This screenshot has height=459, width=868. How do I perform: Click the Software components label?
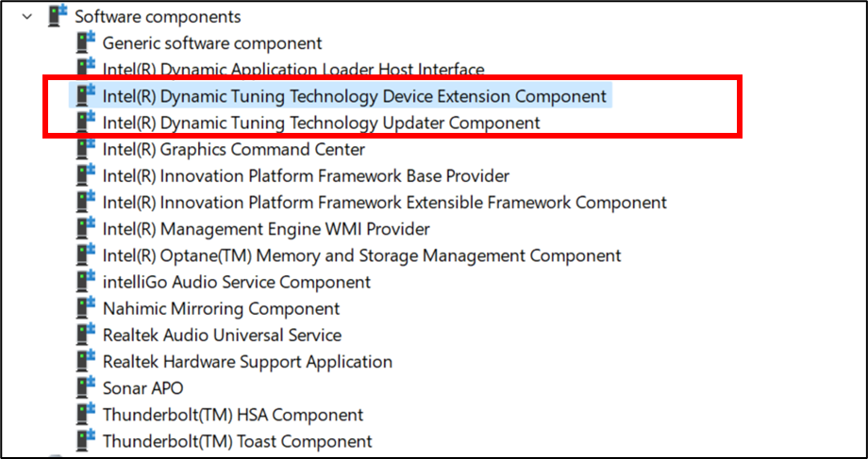tap(158, 16)
